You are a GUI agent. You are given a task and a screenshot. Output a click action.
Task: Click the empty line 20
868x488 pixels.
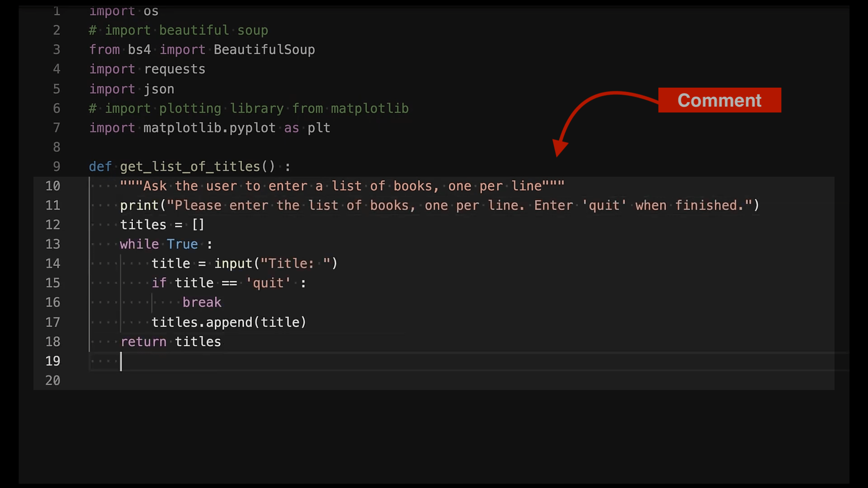pyautogui.click(x=181, y=380)
